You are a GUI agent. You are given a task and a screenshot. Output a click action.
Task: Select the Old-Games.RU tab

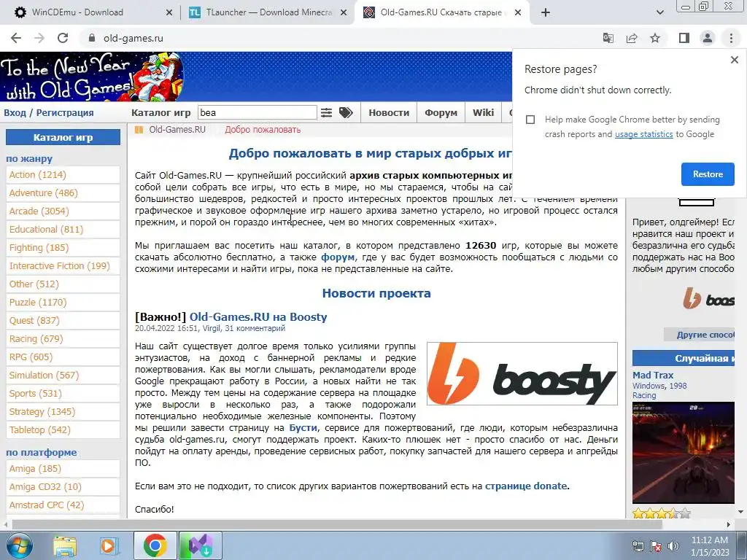tap(441, 12)
